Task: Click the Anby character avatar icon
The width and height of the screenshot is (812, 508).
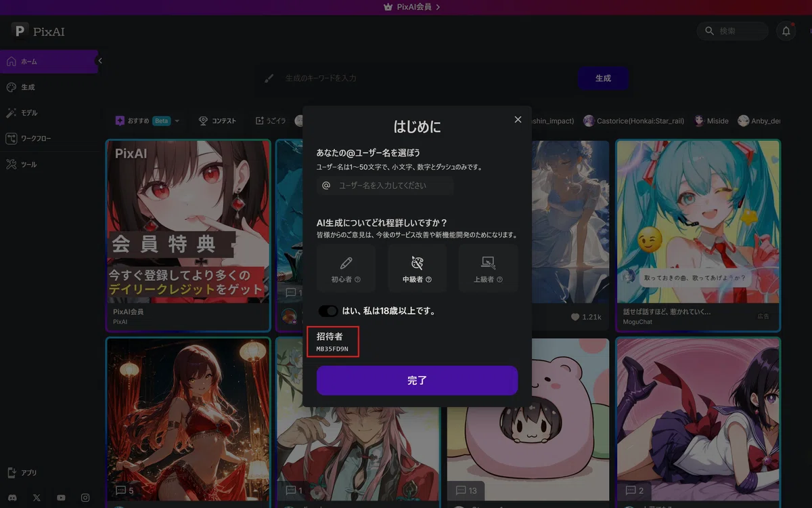Action: (744, 121)
